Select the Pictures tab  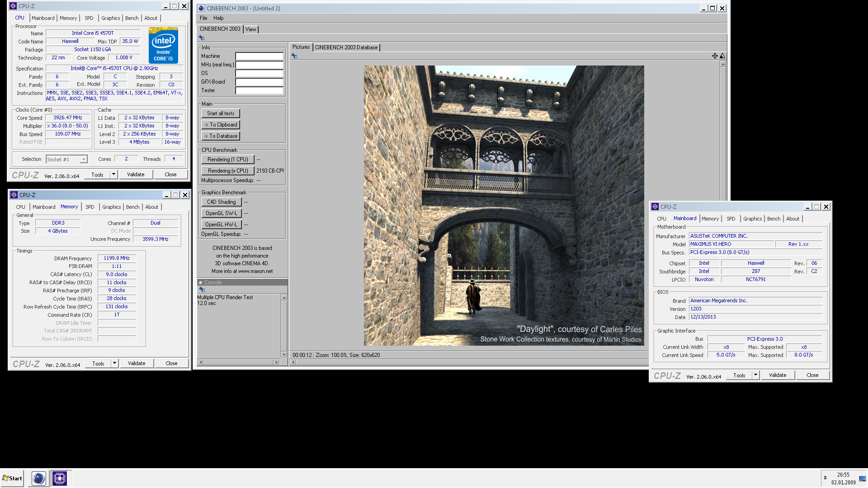click(x=301, y=47)
